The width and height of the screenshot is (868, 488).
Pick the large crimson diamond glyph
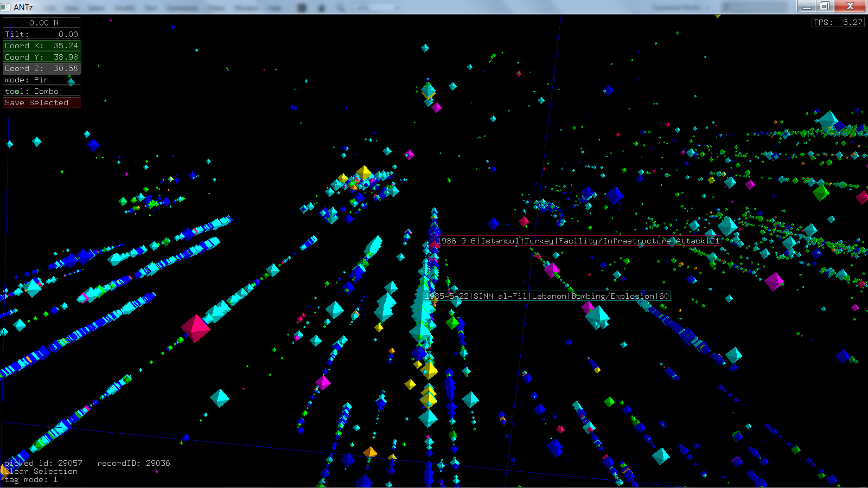point(195,328)
